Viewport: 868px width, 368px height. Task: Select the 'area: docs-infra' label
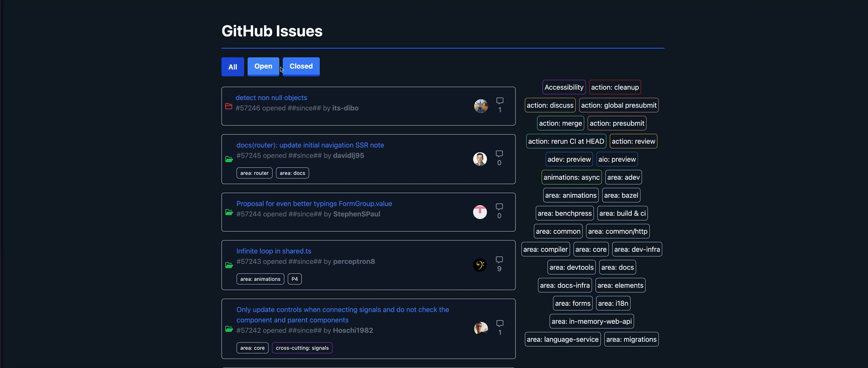coord(565,285)
